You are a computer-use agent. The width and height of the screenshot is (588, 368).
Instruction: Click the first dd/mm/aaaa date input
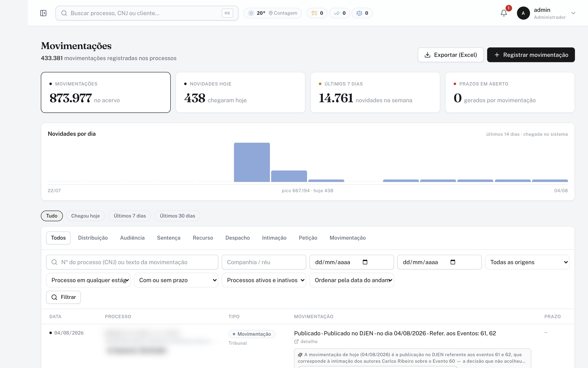click(352, 262)
